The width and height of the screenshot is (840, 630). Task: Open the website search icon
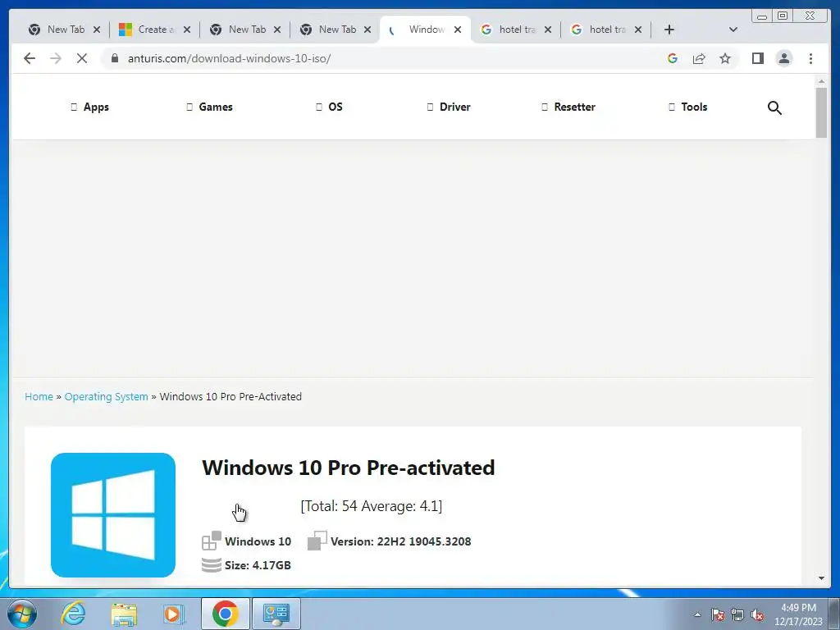click(x=774, y=107)
